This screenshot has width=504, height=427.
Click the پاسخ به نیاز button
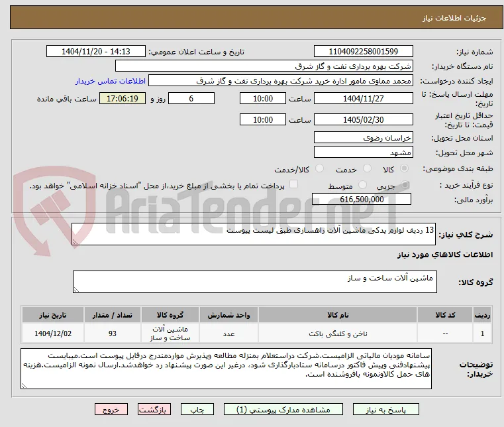[x=385, y=409]
